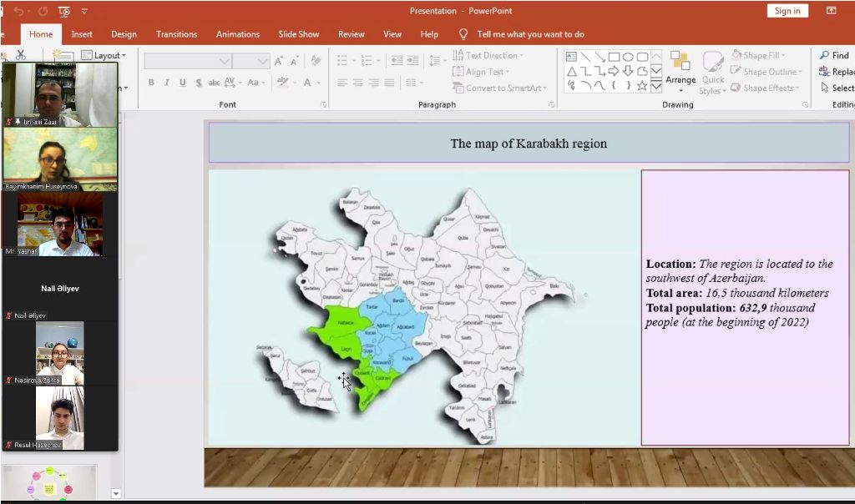Click the Cut scissors icon
This screenshot has width=855, height=504.
click(21, 55)
